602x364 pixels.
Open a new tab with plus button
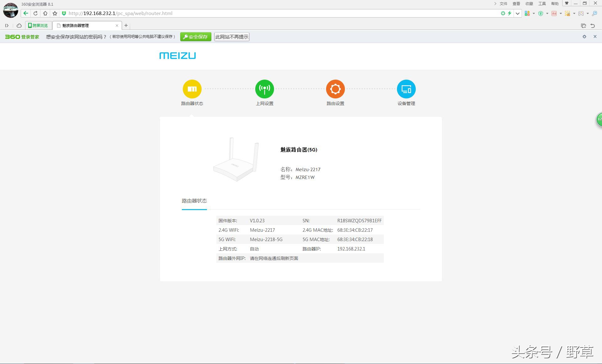point(126,25)
